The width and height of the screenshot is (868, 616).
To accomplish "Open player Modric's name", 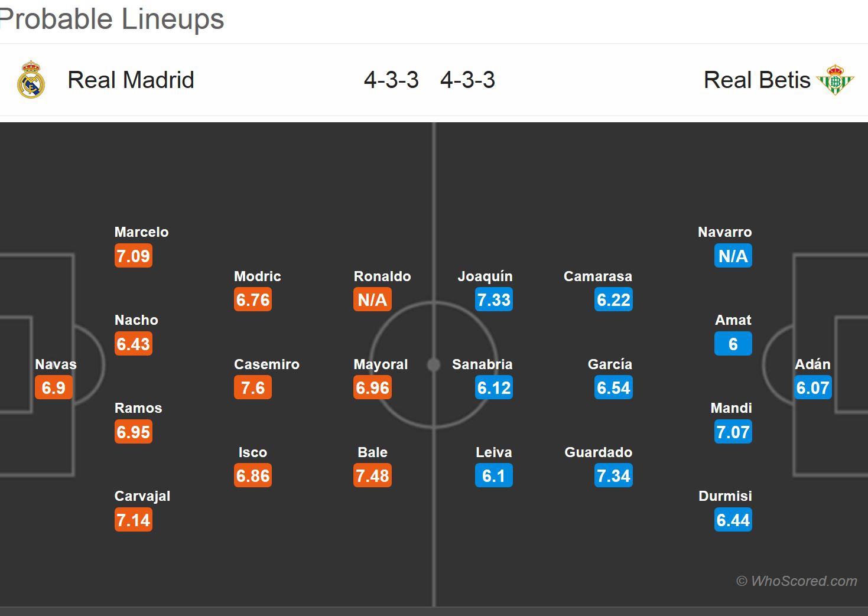I will (x=258, y=276).
